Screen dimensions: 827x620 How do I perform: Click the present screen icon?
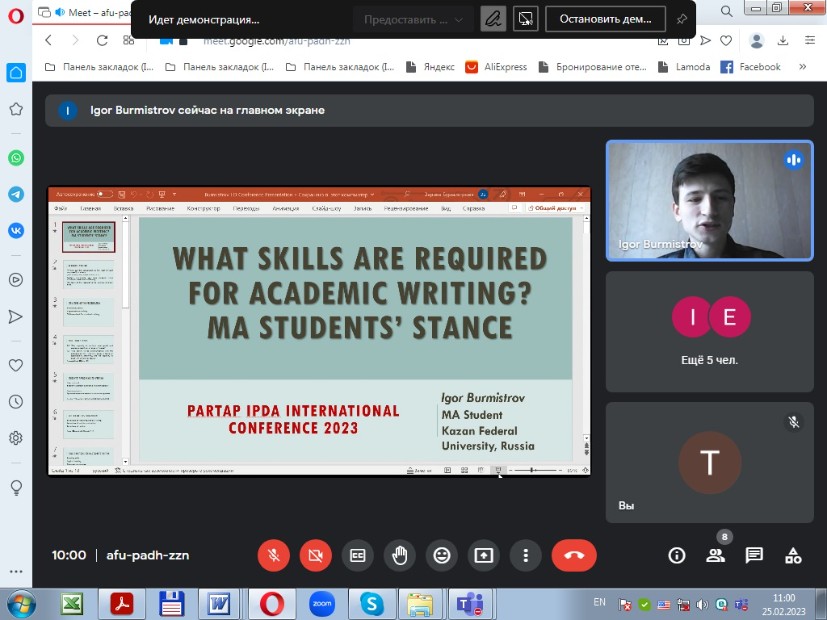(x=484, y=555)
